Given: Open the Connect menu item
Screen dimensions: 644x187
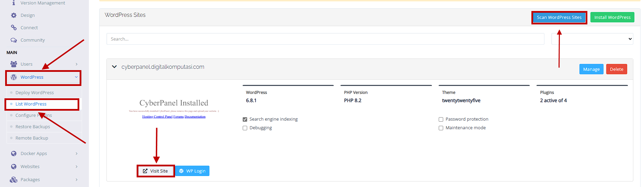Looking at the screenshot, I should pyautogui.click(x=29, y=27).
